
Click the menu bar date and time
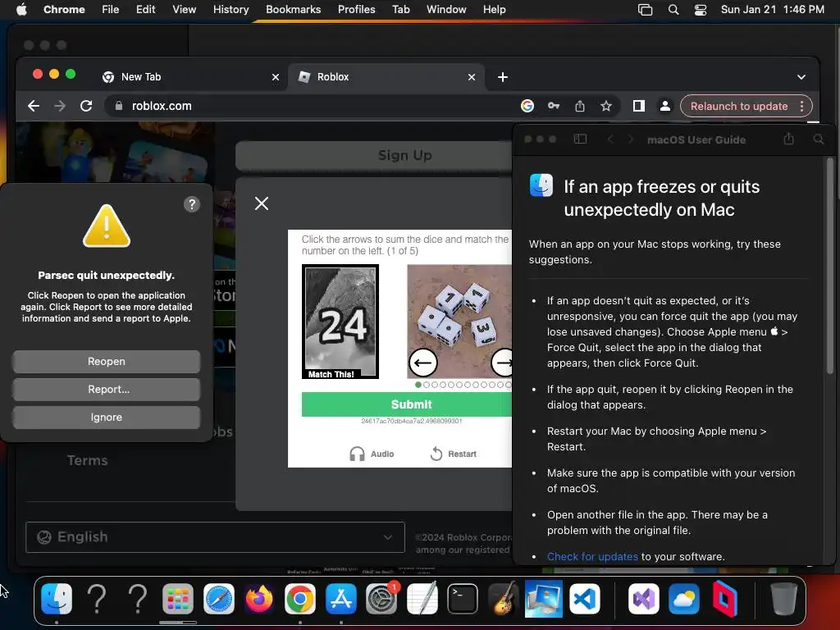coord(772,10)
